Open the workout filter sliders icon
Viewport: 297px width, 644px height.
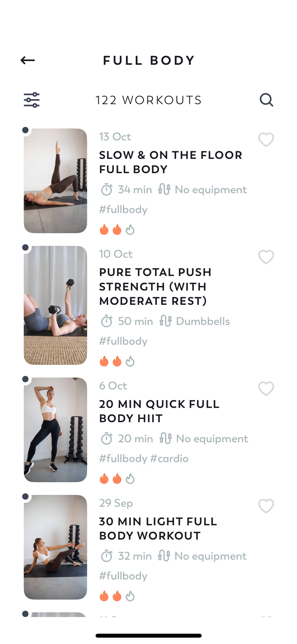32,100
